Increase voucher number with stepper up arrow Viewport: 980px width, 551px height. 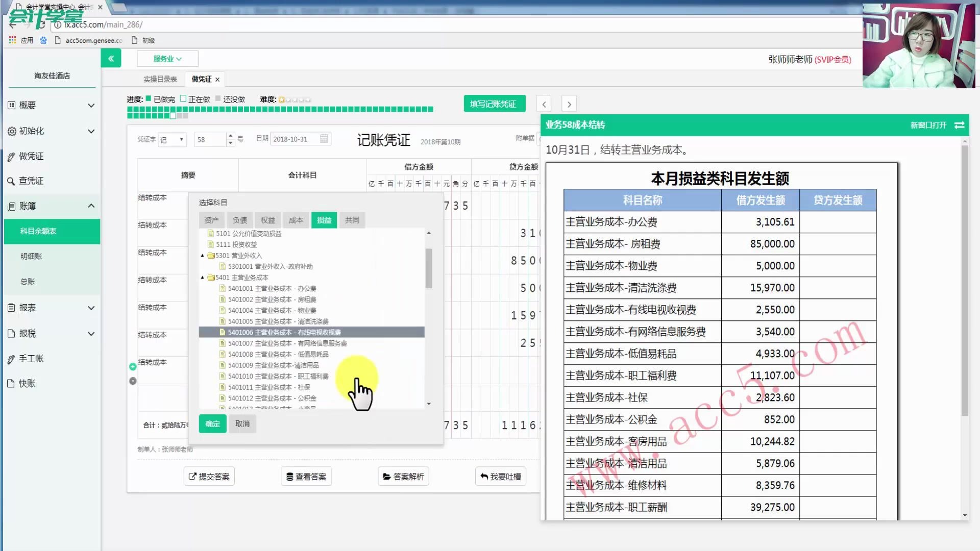pos(231,136)
